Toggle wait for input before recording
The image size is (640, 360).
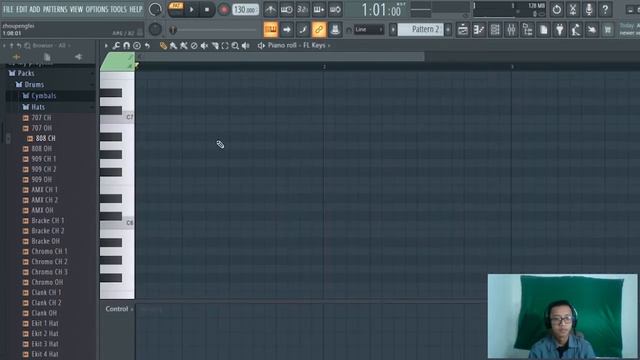point(287,9)
